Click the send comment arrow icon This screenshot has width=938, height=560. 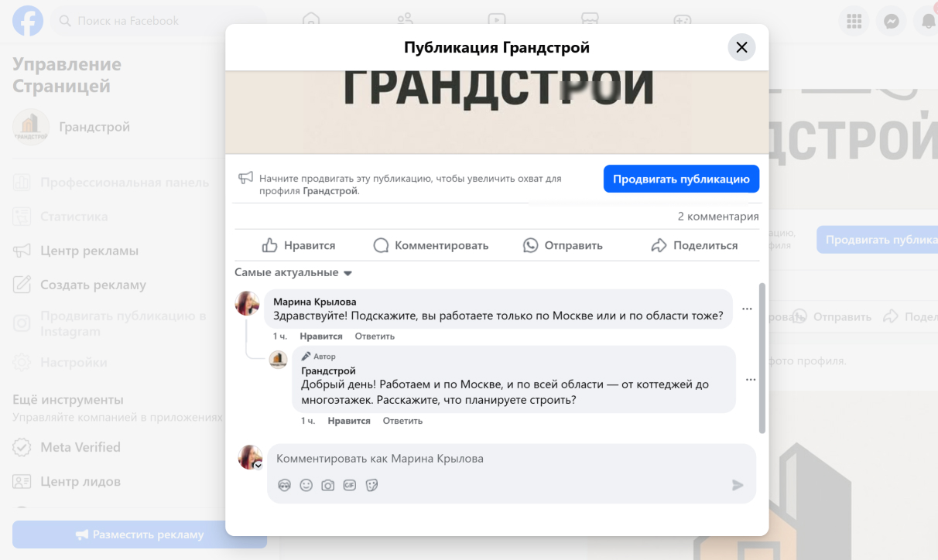click(738, 485)
